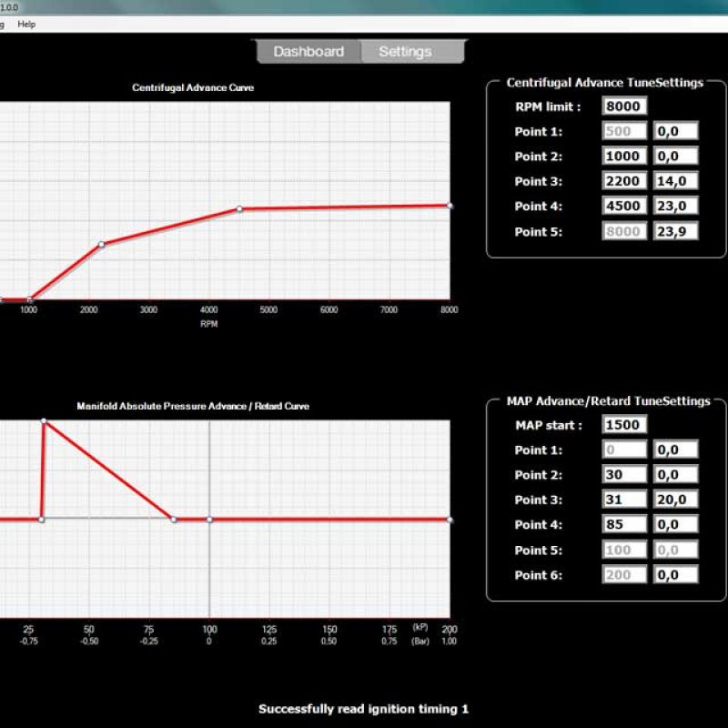This screenshot has width=728, height=728.
Task: Edit Centrifugal Point 4 RPM value 4500
Action: click(x=624, y=206)
